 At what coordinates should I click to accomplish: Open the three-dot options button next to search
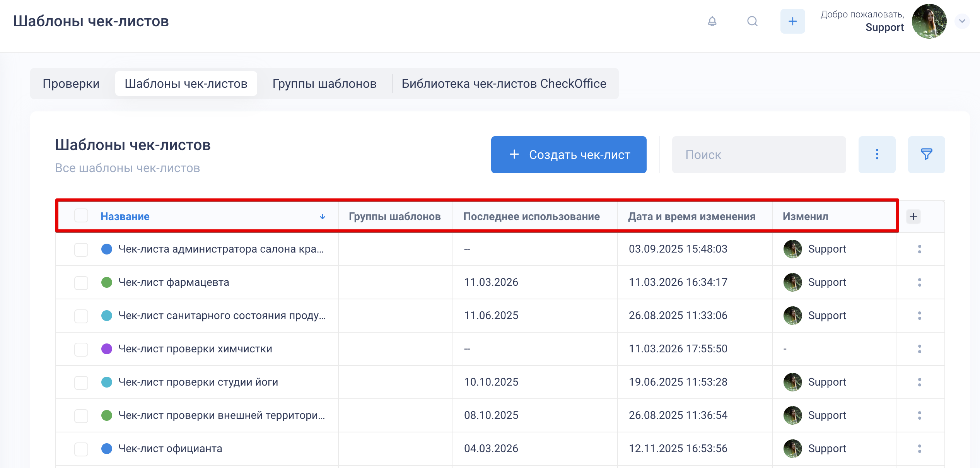[877, 154]
